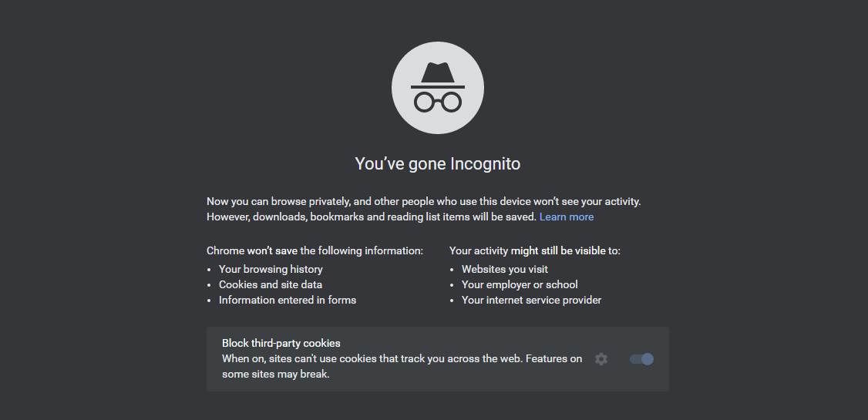
Task: Click "Chrome won't save the following information" heading
Action: 315,250
